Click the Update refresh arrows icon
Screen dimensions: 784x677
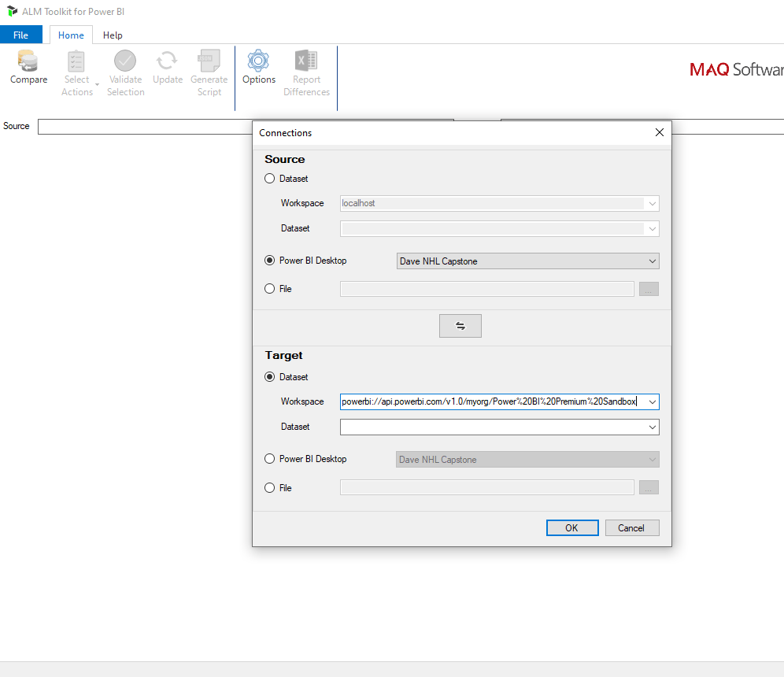(x=167, y=61)
